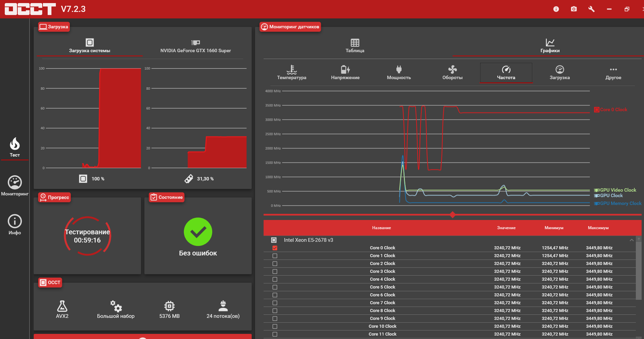The height and width of the screenshot is (339, 644).
Task: Collapse the Intel Xeon E5-2678 v3 group chevron
Action: point(632,240)
